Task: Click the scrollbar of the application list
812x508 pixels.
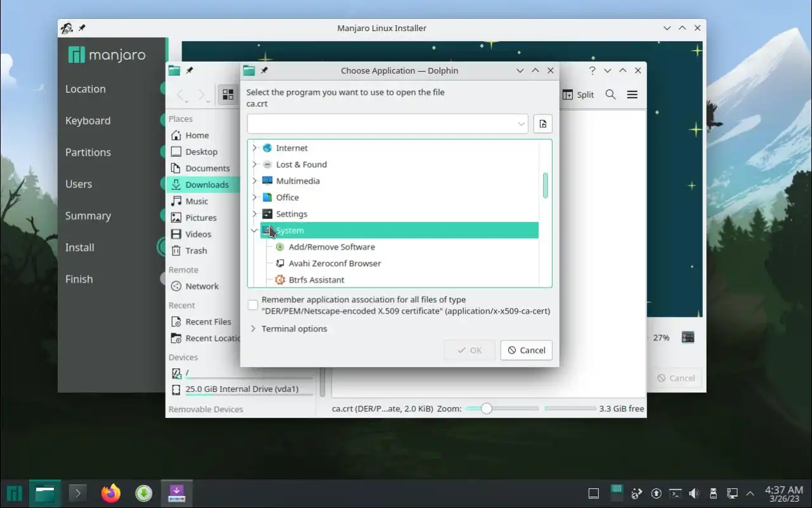Action: [x=546, y=185]
